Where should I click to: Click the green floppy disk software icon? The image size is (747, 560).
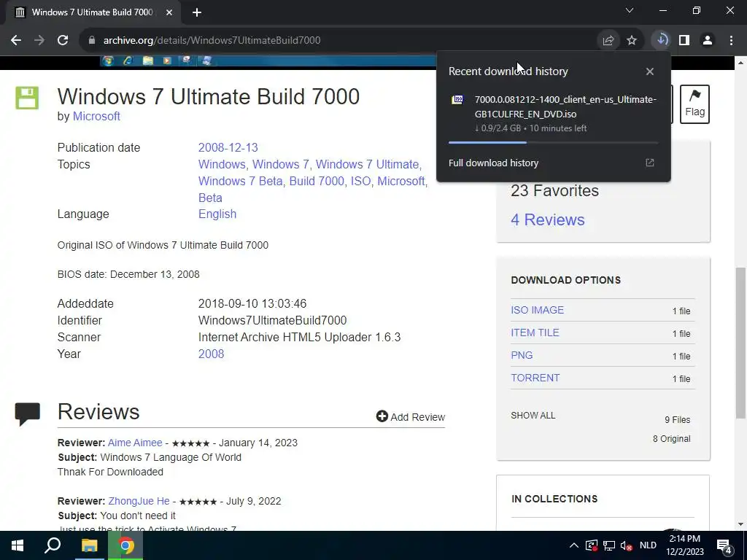[27, 98]
